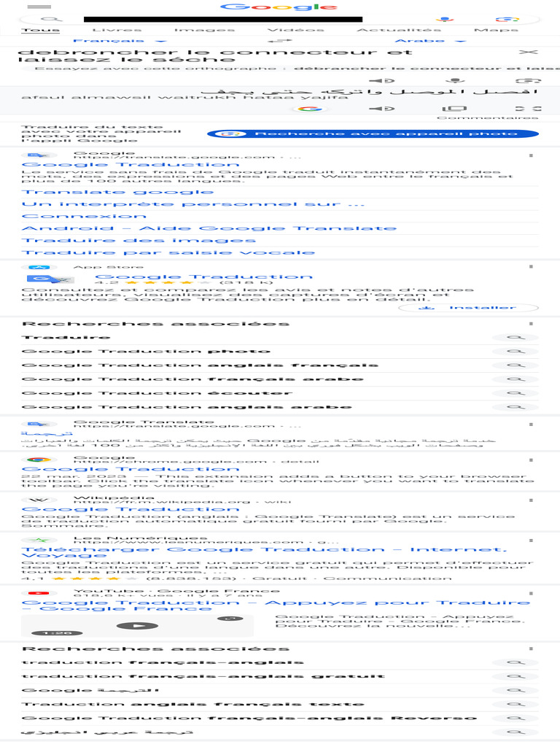Select the Tous tab
The width and height of the screenshot is (560, 747).
tap(41, 29)
